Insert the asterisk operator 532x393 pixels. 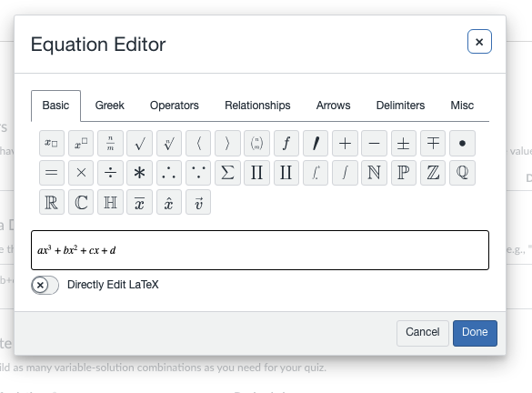pyautogui.click(x=139, y=173)
